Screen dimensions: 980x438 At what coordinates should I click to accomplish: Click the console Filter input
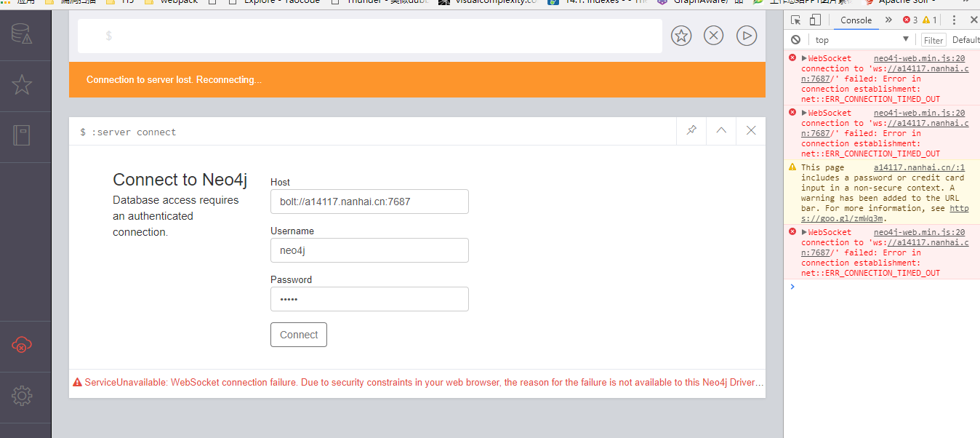point(933,40)
